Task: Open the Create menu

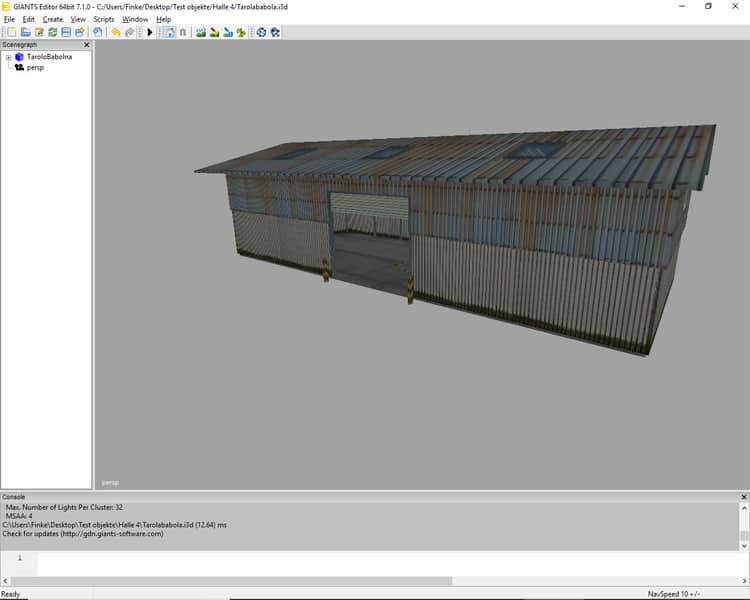Action: [x=52, y=19]
